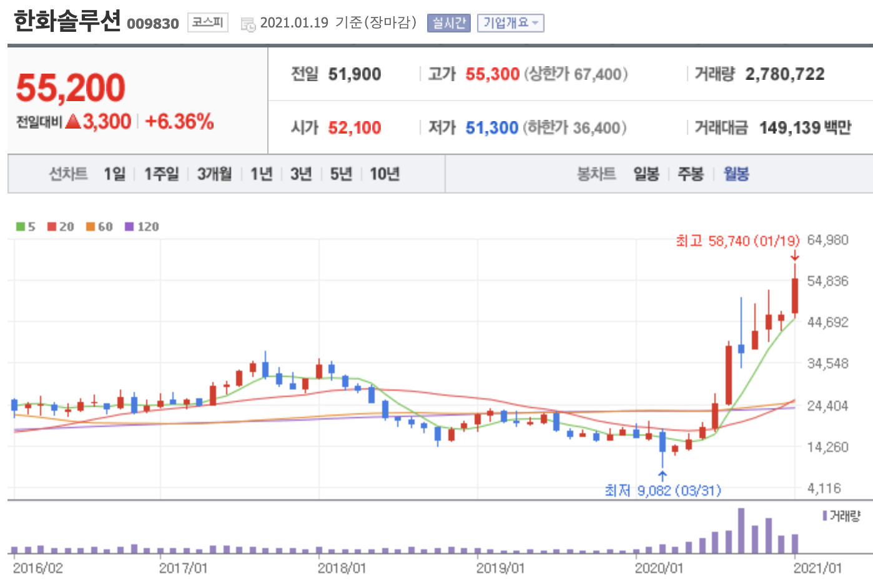Click the purple 120-period legend swatch
This screenshot has width=873, height=588.
pyautogui.click(x=129, y=227)
